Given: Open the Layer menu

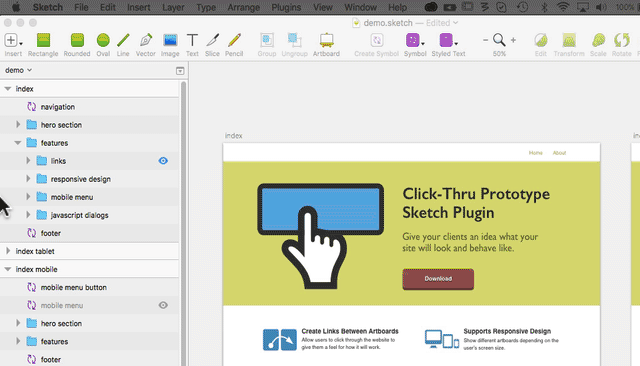Looking at the screenshot, I should click(x=173, y=7).
